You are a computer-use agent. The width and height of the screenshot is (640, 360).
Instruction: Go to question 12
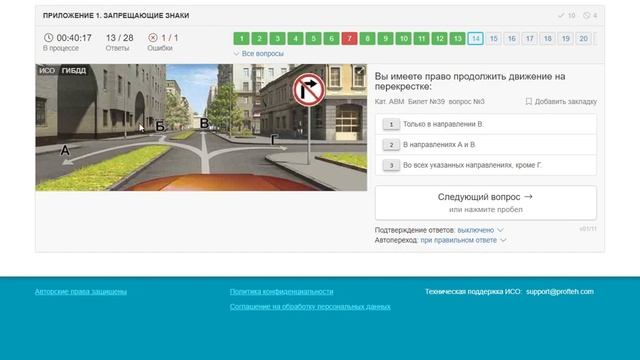pyautogui.click(x=439, y=38)
